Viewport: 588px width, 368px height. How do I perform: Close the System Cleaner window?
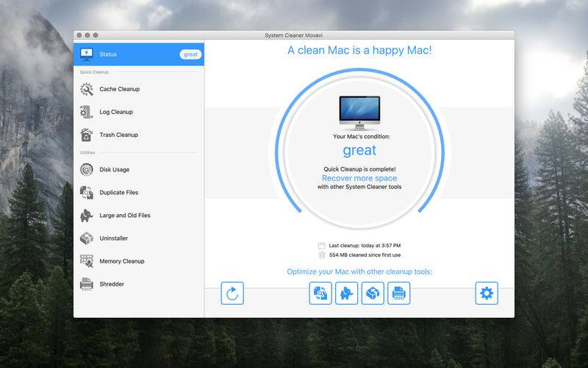pos(79,35)
